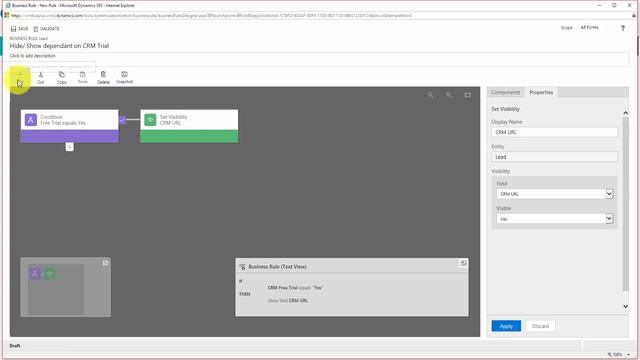Open the All Forms scope selector
The height and width of the screenshot is (360, 640).
click(589, 27)
